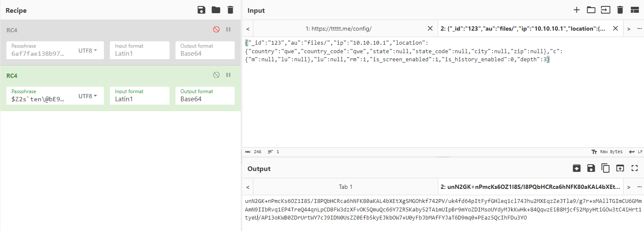Image resolution: width=644 pixels, height=231 pixels.
Task: Save the recipe with the floppy icon
Action: [x=201, y=10]
